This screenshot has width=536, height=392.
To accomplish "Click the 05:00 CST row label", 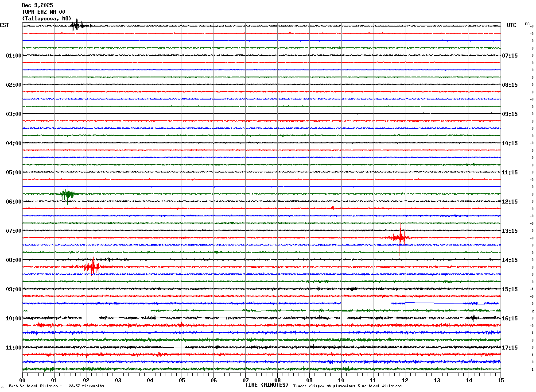I will coord(14,173).
